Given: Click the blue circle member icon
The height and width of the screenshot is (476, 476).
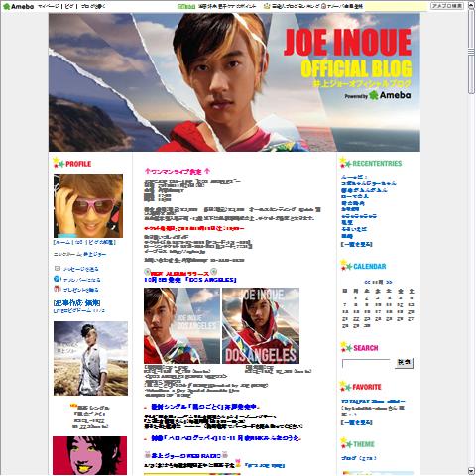Looking at the screenshot, I should 58,279.
